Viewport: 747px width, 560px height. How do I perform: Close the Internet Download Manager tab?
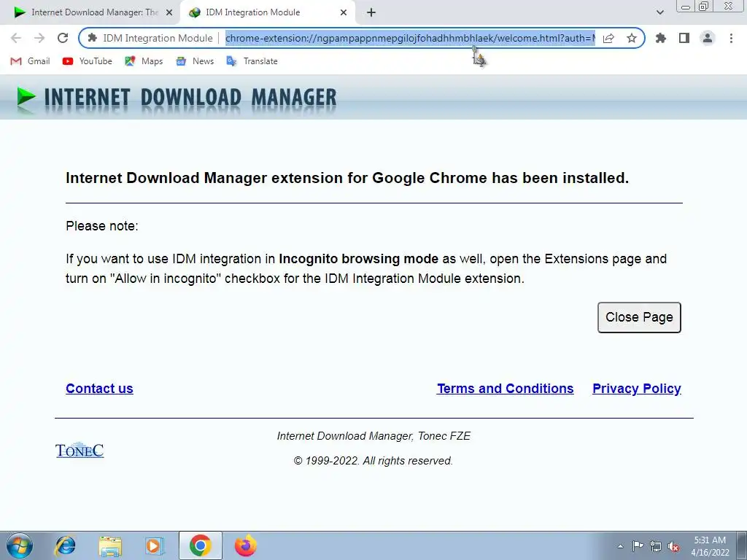pyautogui.click(x=169, y=12)
